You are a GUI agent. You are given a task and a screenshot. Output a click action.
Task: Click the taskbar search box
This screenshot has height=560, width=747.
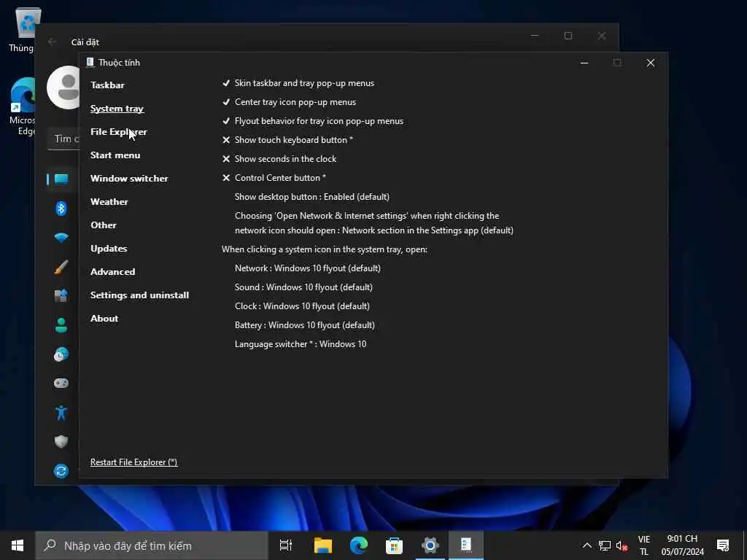click(x=152, y=545)
